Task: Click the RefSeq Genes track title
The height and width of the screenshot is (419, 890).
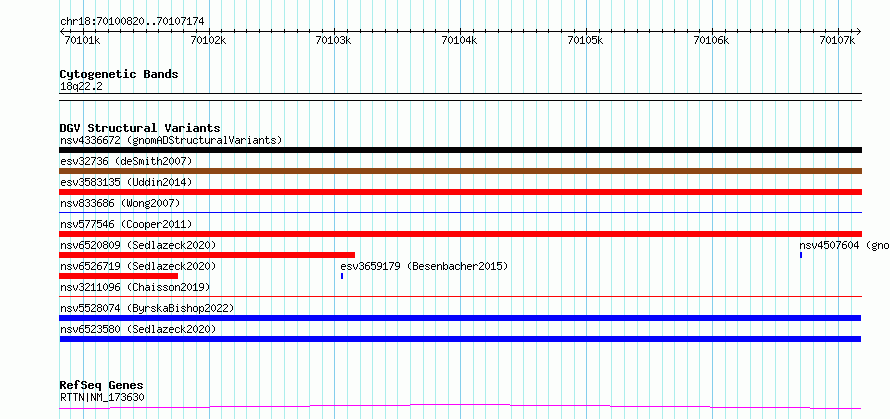Action: tap(101, 385)
